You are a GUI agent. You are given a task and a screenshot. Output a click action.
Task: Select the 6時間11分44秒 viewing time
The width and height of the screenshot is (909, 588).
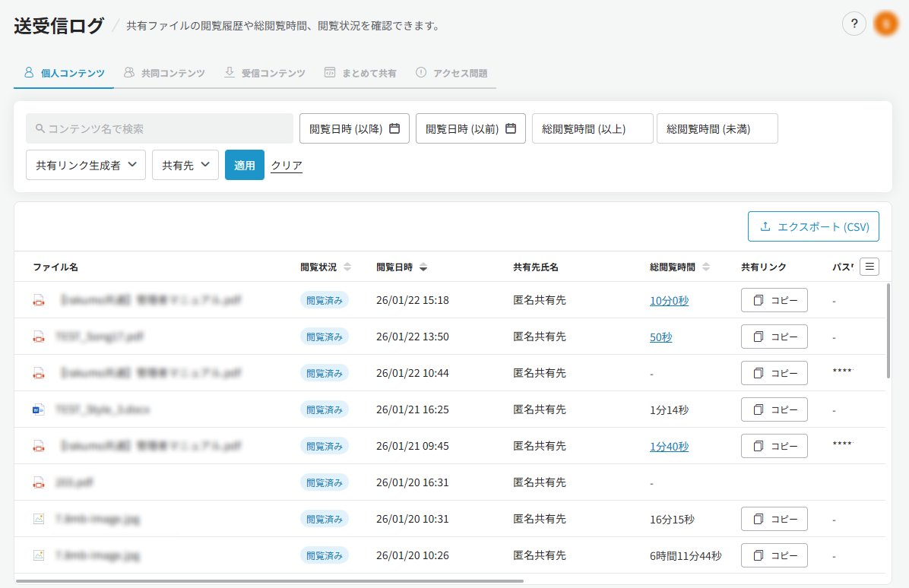tap(686, 556)
